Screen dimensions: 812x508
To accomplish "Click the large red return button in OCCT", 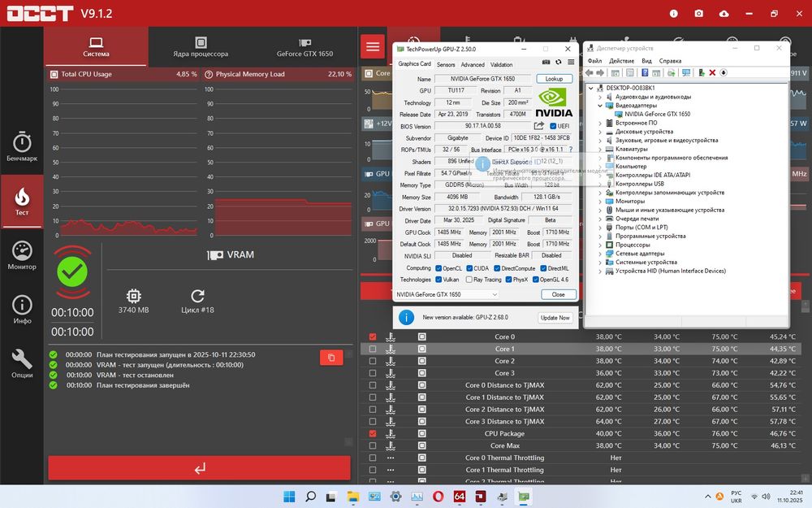I will (x=200, y=468).
